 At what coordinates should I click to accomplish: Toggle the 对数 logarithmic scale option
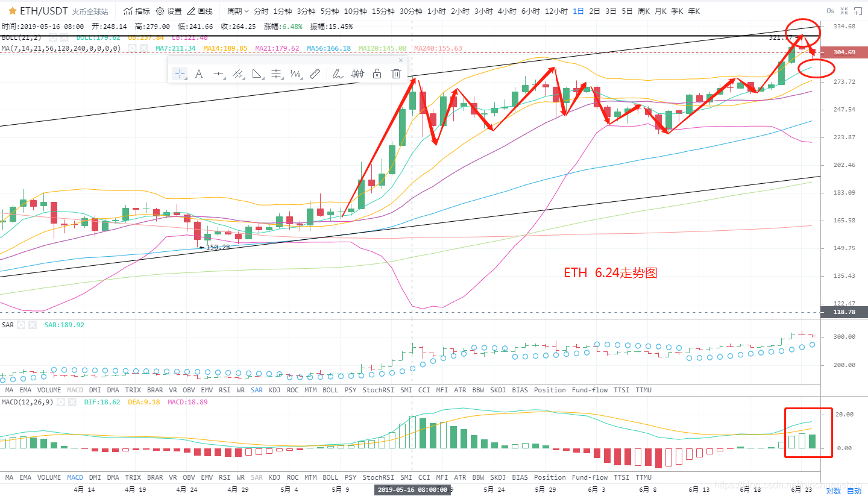point(834,491)
